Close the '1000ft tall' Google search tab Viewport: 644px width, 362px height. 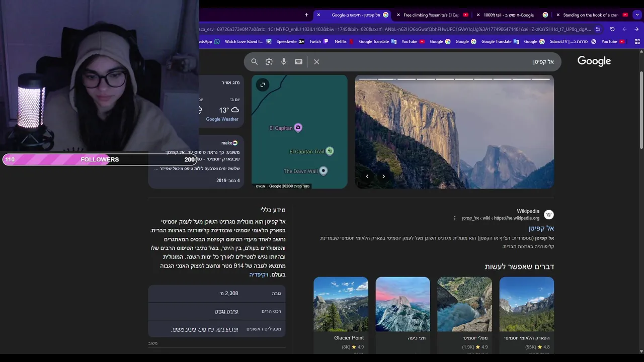(478, 15)
